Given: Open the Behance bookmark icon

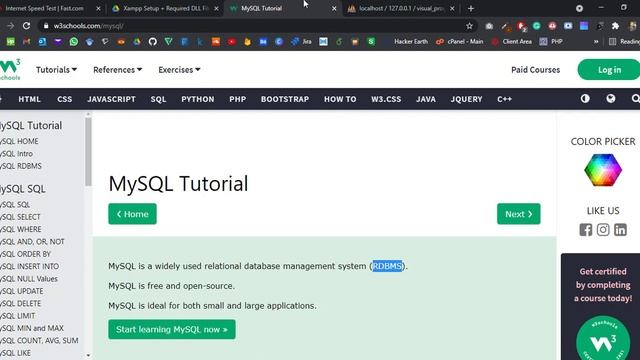Looking at the screenshot, I should point(263,42).
